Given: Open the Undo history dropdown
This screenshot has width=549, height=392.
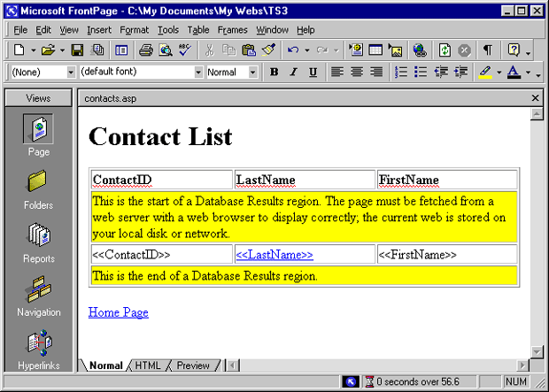Looking at the screenshot, I should pos(307,50).
